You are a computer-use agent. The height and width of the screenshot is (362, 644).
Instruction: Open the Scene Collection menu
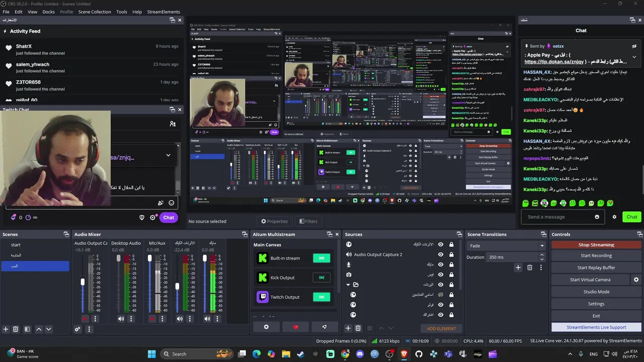[94, 12]
